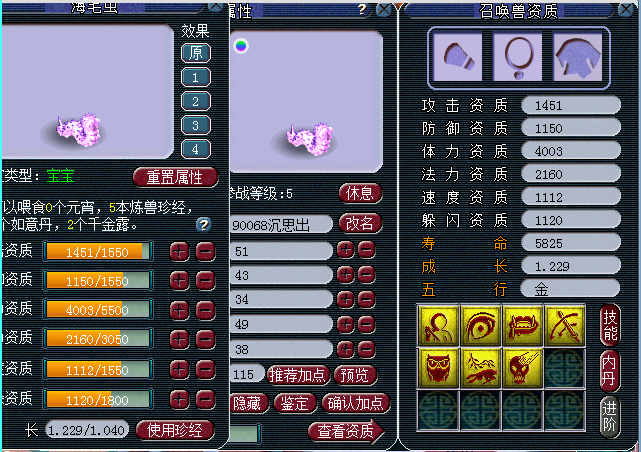Add a point to the 51 attribute
641x452 pixels.
345,250
